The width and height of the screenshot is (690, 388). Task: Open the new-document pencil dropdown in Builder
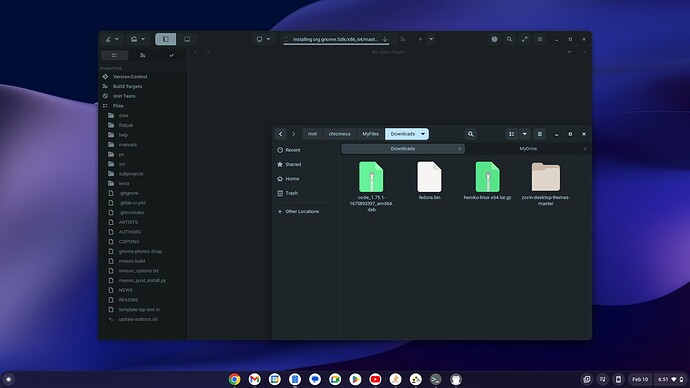111,39
